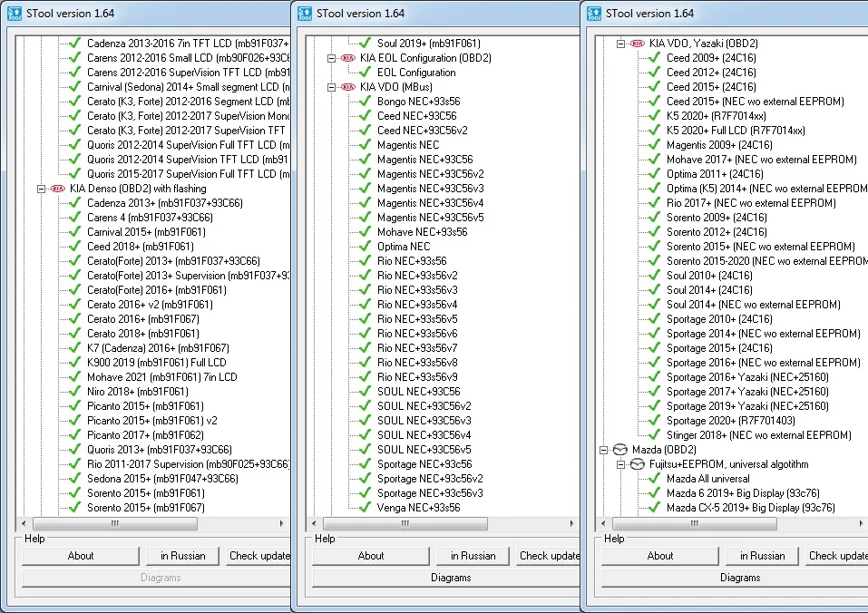Click left scroll arrow in right window
This screenshot has width=868, height=613.
[x=603, y=523]
